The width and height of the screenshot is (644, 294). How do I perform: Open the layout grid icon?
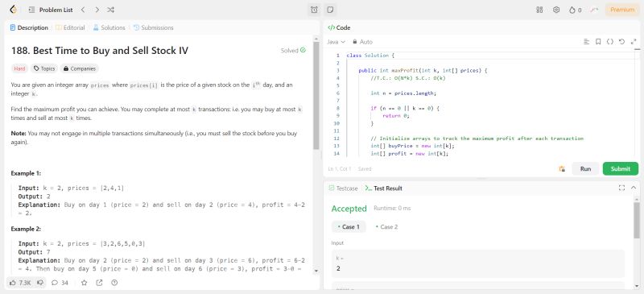pos(539,10)
